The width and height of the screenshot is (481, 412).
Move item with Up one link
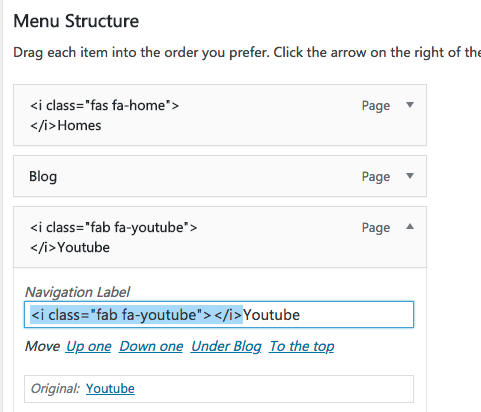pos(88,347)
